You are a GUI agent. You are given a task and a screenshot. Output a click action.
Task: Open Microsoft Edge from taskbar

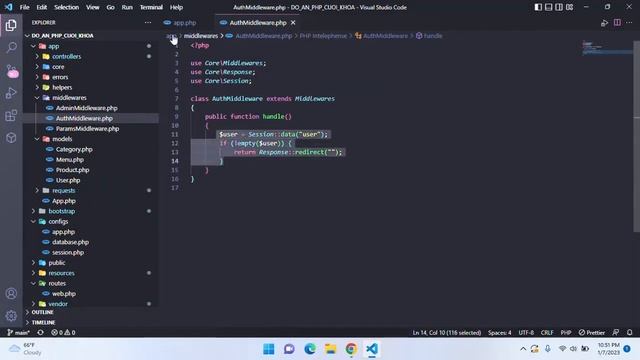[x=310, y=349]
